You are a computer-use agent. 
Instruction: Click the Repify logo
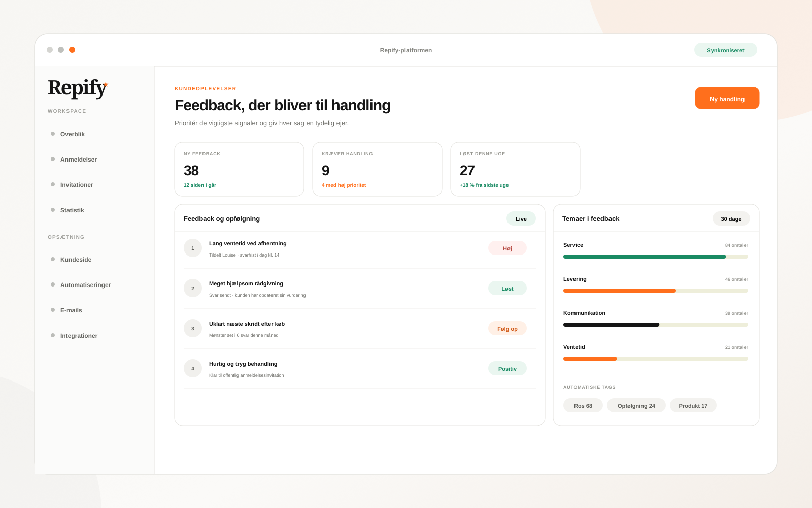[x=78, y=88]
